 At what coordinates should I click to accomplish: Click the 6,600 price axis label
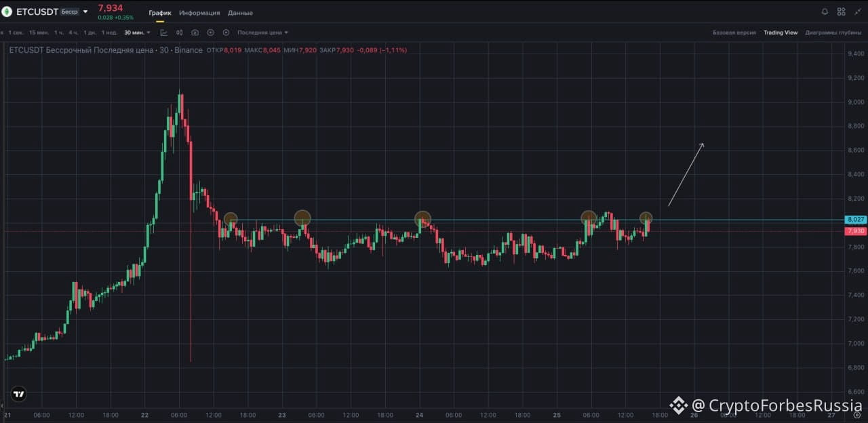(x=856, y=392)
